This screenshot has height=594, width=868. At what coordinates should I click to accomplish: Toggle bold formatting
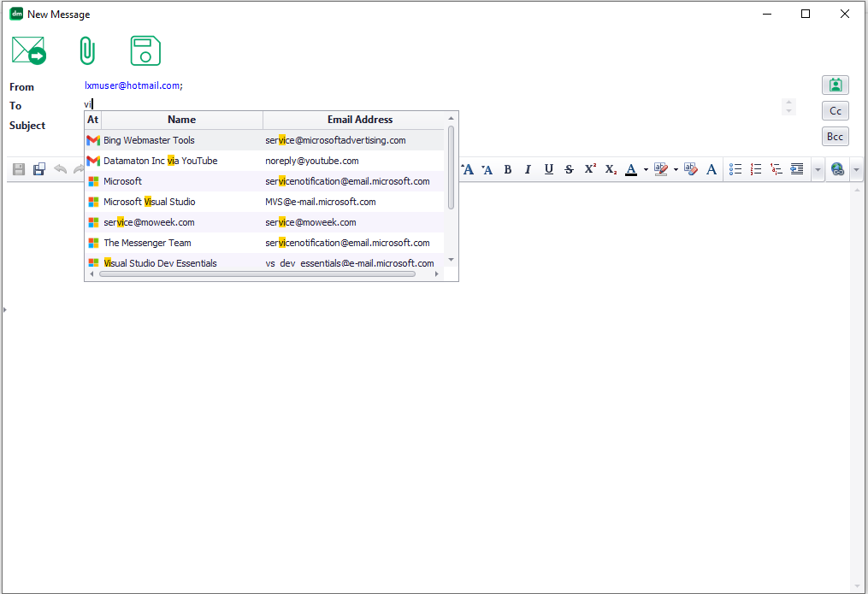coord(508,169)
